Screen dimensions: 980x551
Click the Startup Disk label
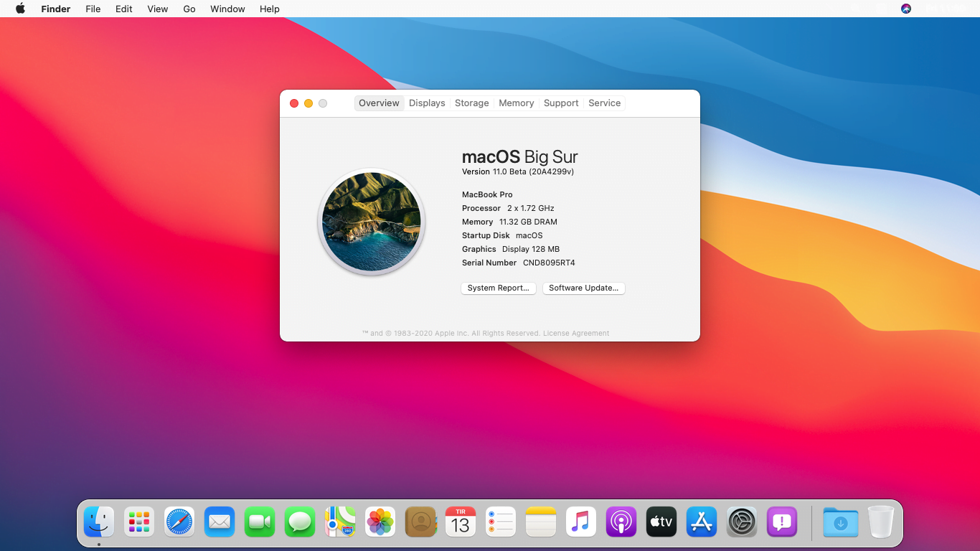pyautogui.click(x=486, y=235)
